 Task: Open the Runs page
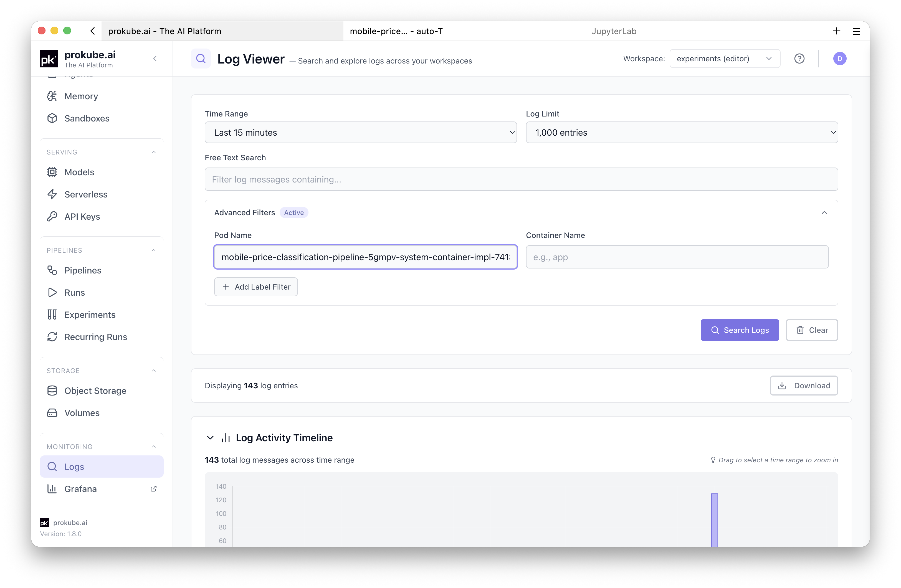click(102, 292)
